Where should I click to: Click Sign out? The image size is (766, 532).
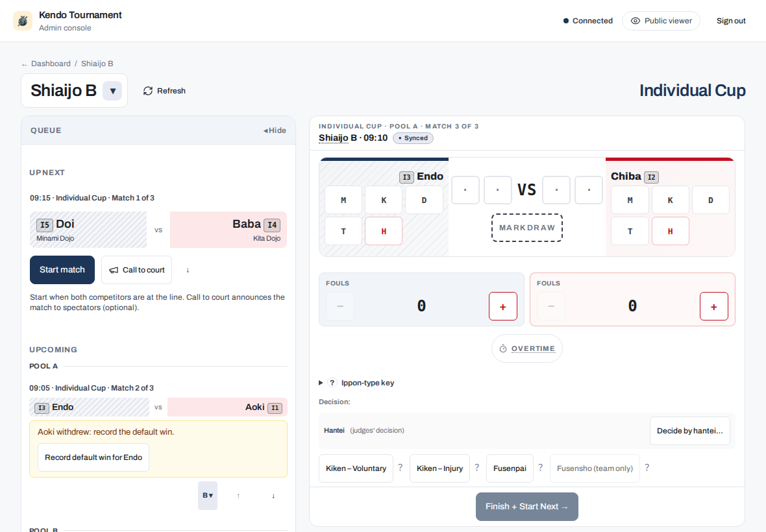(731, 21)
